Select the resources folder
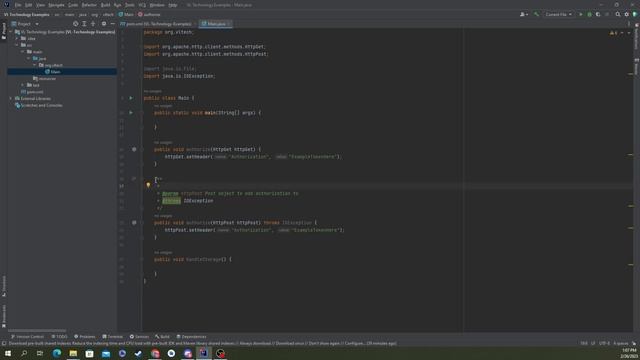The width and height of the screenshot is (640, 360). coord(44,78)
